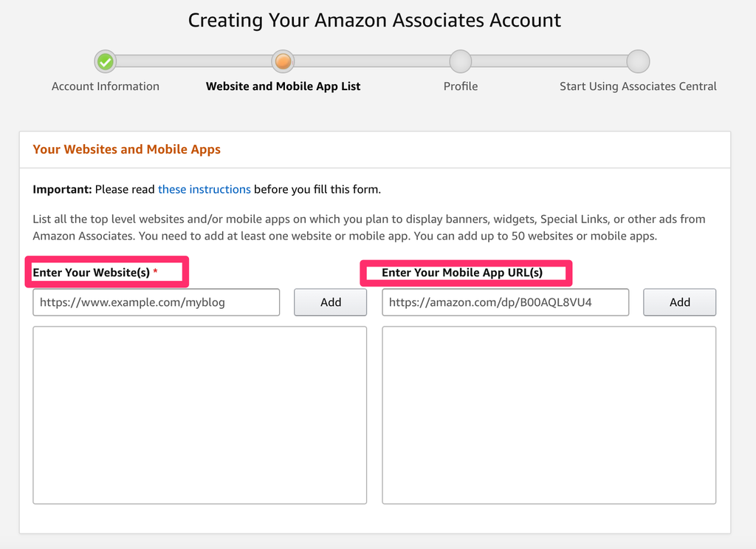Screen dimensions: 756x549
Task: Click the Your Websites and Mobile Apps heading
Action: (126, 149)
